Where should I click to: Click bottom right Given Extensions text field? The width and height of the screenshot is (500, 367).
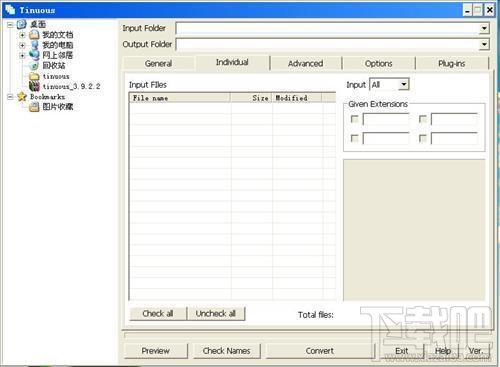(x=454, y=138)
